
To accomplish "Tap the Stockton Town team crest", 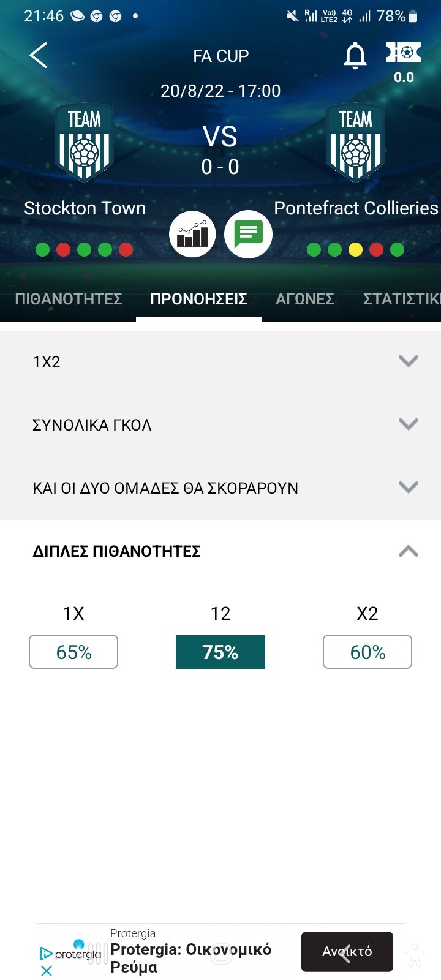I will pos(85,143).
